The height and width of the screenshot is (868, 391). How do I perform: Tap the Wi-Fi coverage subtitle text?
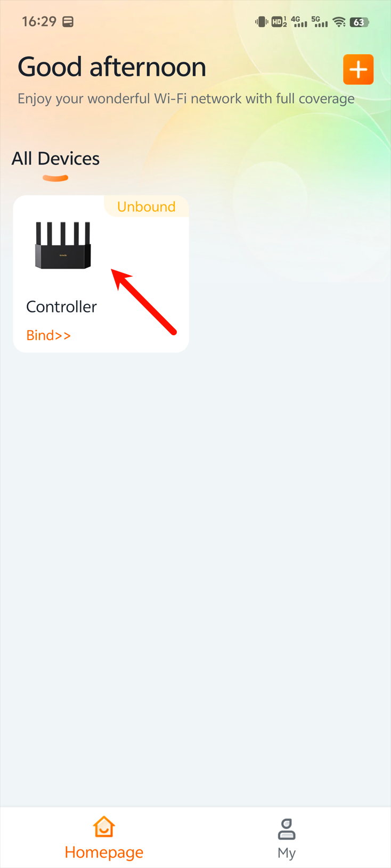coord(186,99)
